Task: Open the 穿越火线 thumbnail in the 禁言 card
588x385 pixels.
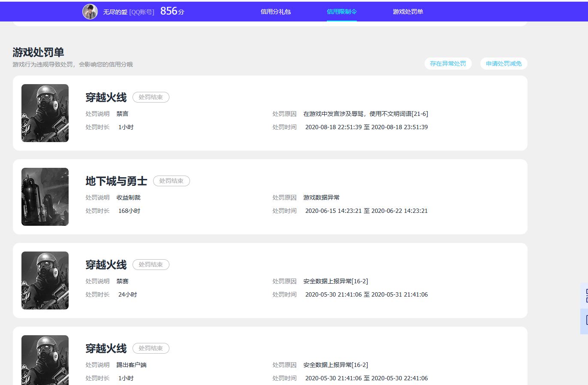Action: pos(45,113)
